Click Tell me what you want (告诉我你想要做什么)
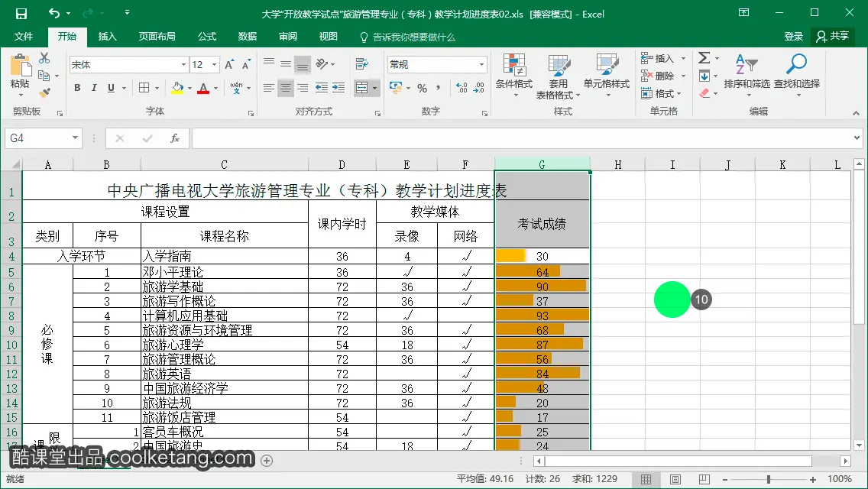The height and width of the screenshot is (489, 868). 407,37
